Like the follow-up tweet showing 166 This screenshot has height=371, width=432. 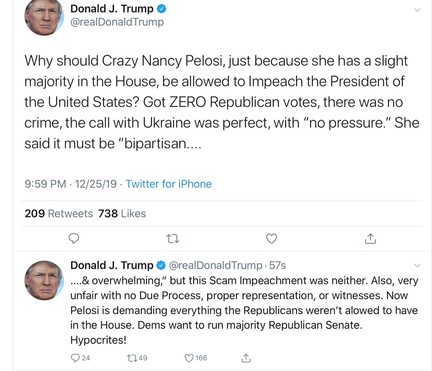click(196, 358)
